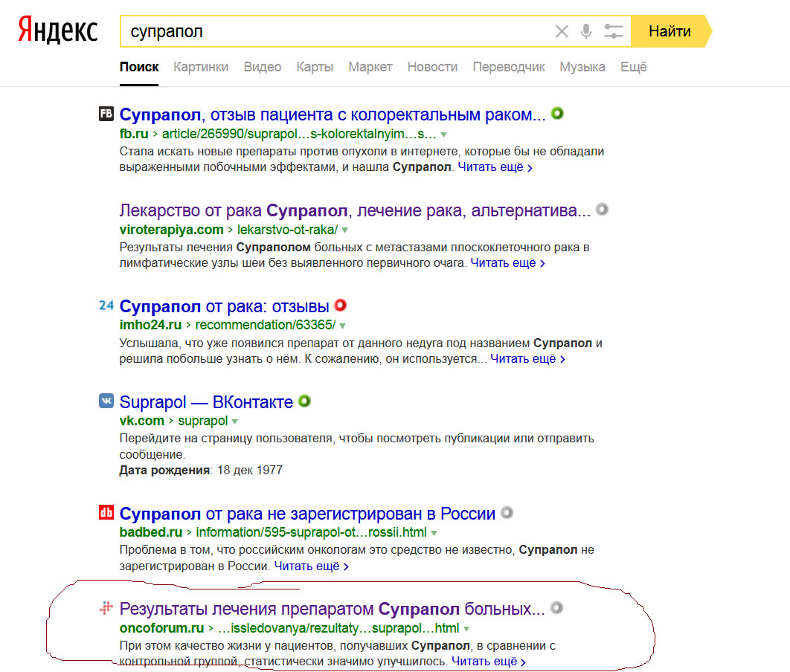Open result about колоректальным раком отзыв
The image size is (790, 672).
333,114
